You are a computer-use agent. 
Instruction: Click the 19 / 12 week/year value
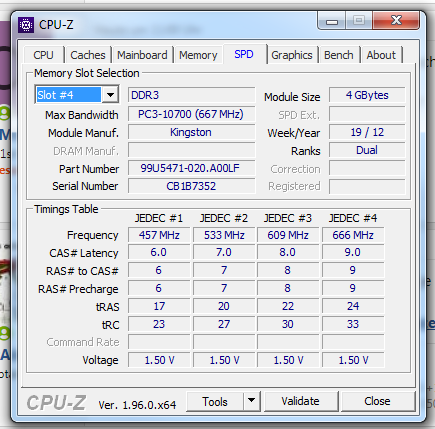(367, 132)
